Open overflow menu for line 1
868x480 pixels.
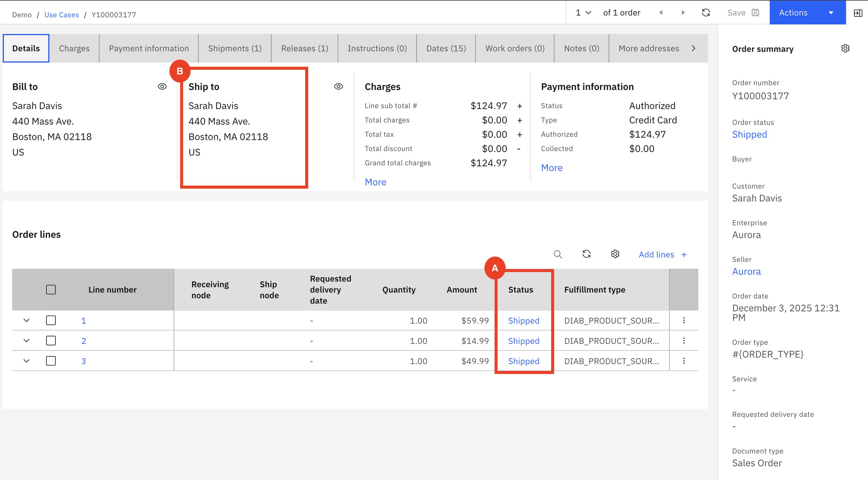pos(684,320)
